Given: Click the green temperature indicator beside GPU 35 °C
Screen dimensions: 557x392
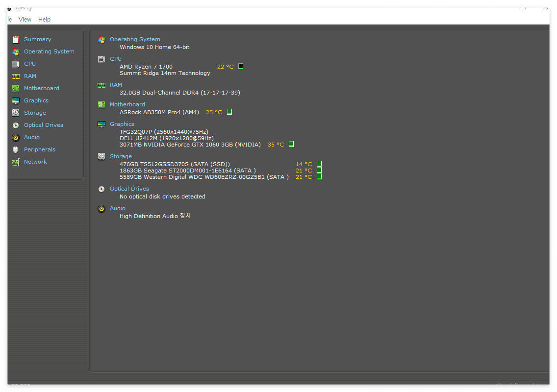Looking at the screenshot, I should pyautogui.click(x=291, y=144).
